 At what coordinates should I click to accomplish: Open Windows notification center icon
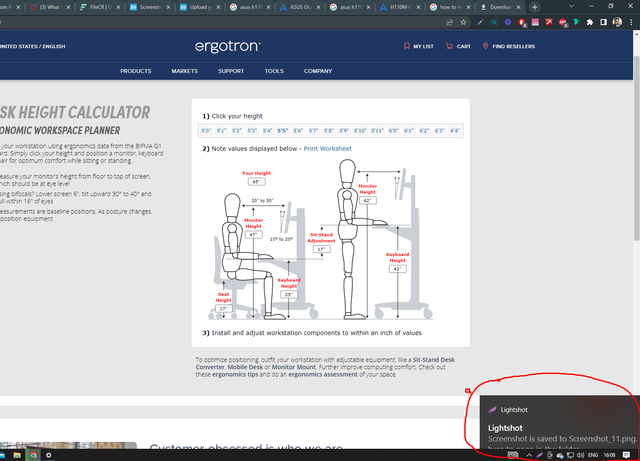click(x=627, y=455)
